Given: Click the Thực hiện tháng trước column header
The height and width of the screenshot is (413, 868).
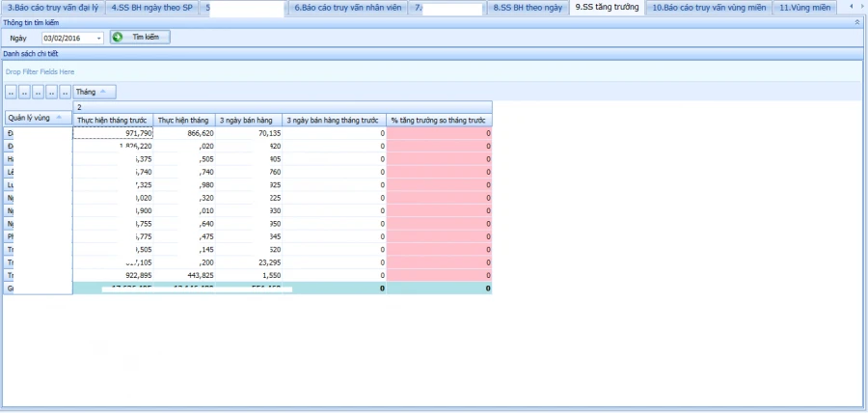Looking at the screenshot, I should click(x=114, y=120).
